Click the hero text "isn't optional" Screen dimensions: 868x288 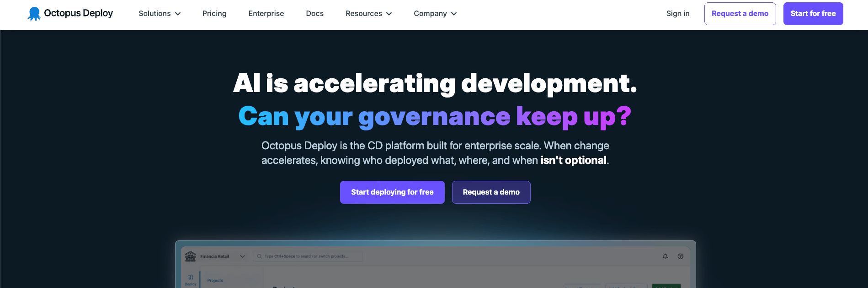tap(574, 160)
